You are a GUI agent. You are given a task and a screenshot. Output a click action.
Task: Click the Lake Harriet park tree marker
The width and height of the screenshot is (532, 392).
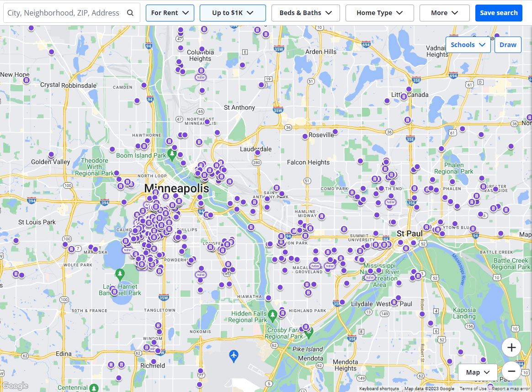(x=119, y=274)
